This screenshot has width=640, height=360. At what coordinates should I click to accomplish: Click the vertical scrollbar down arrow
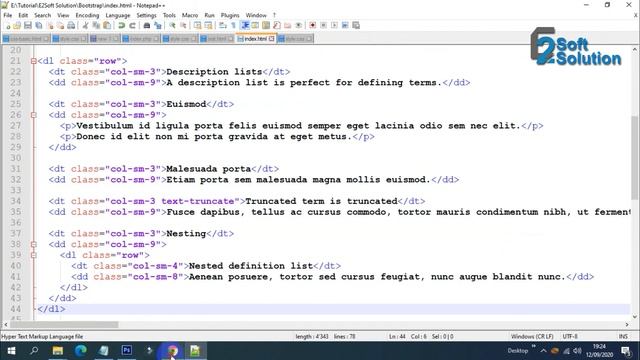click(635, 316)
